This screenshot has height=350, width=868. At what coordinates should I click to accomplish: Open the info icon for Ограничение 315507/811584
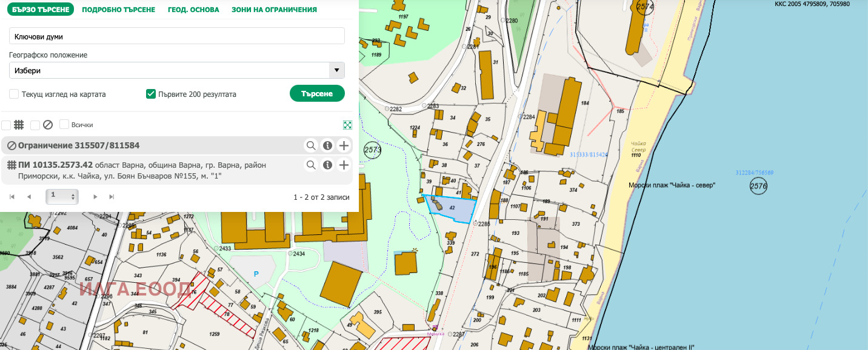tap(327, 145)
